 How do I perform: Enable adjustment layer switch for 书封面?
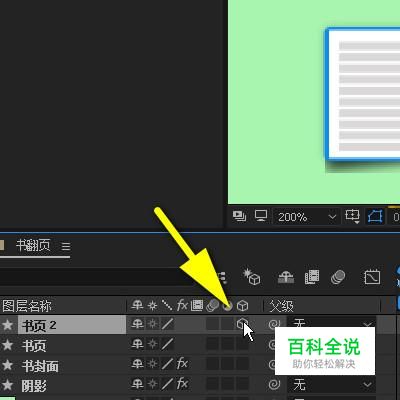pyautogui.click(x=227, y=364)
